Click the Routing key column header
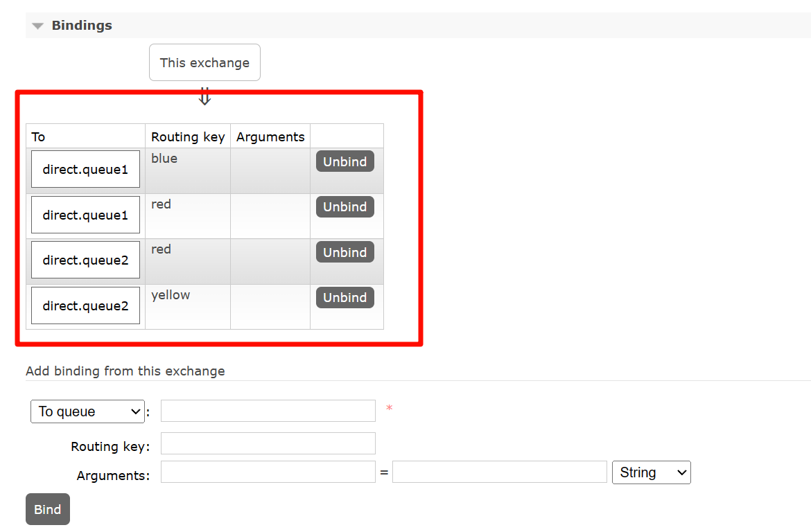This screenshot has height=532, width=811. coord(188,136)
